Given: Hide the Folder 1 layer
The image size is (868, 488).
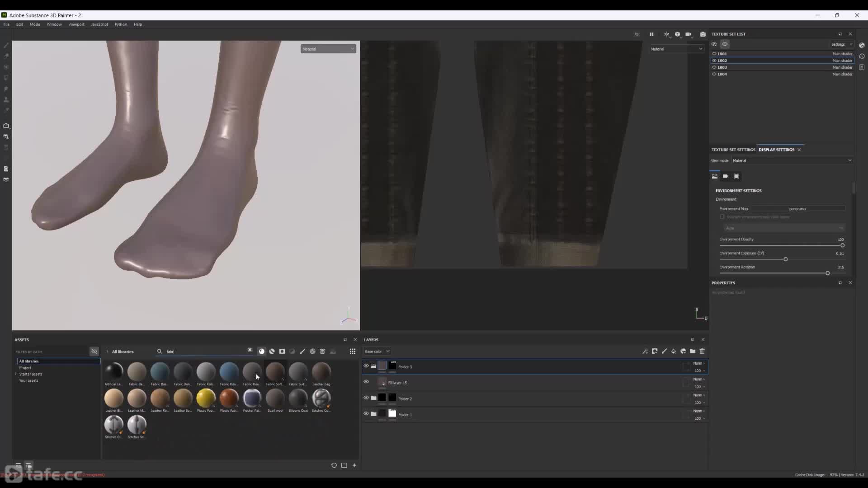Looking at the screenshot, I should tap(366, 413).
